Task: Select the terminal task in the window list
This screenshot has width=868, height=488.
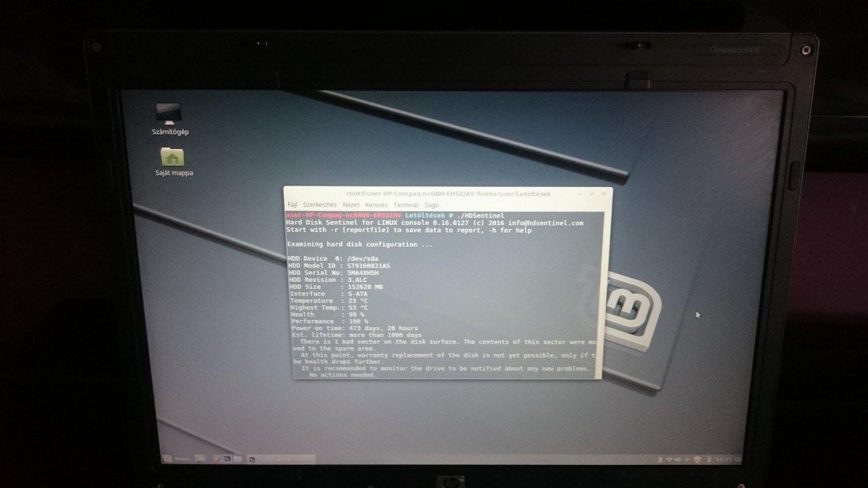Action: click(x=281, y=459)
